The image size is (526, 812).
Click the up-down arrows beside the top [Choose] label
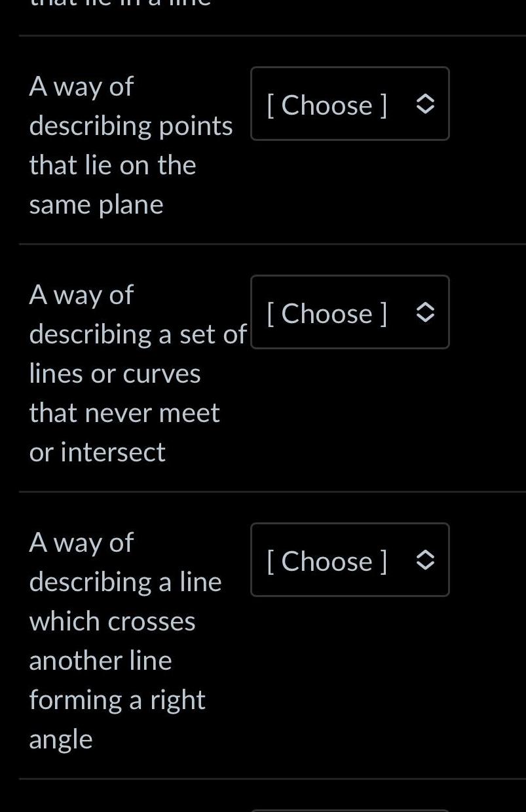click(x=426, y=104)
